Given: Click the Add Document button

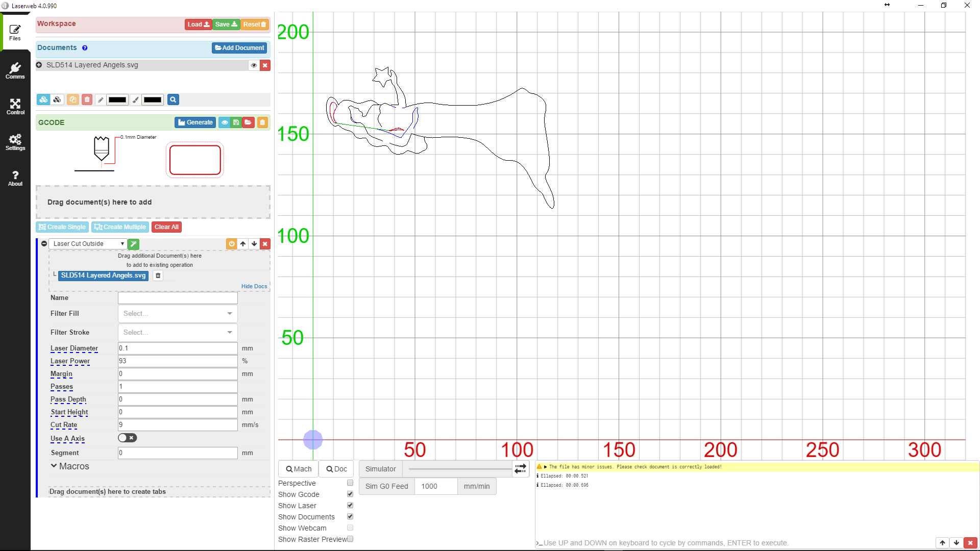Looking at the screenshot, I should pos(239,48).
